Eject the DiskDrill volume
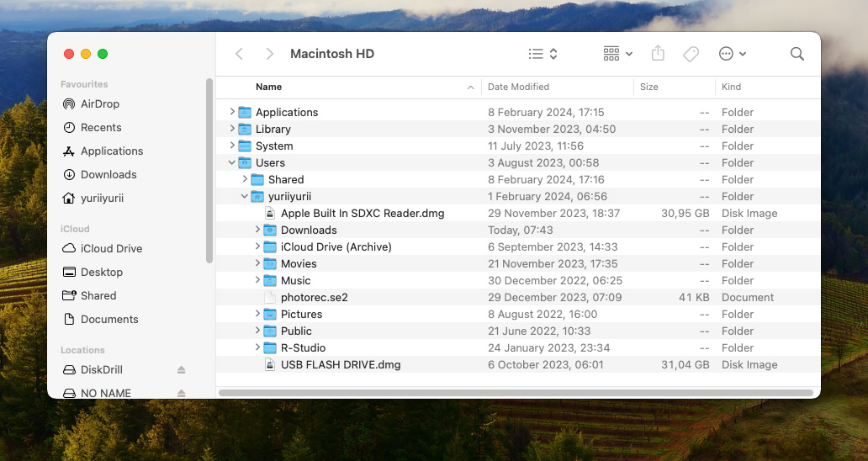868x461 pixels. pyautogui.click(x=181, y=369)
